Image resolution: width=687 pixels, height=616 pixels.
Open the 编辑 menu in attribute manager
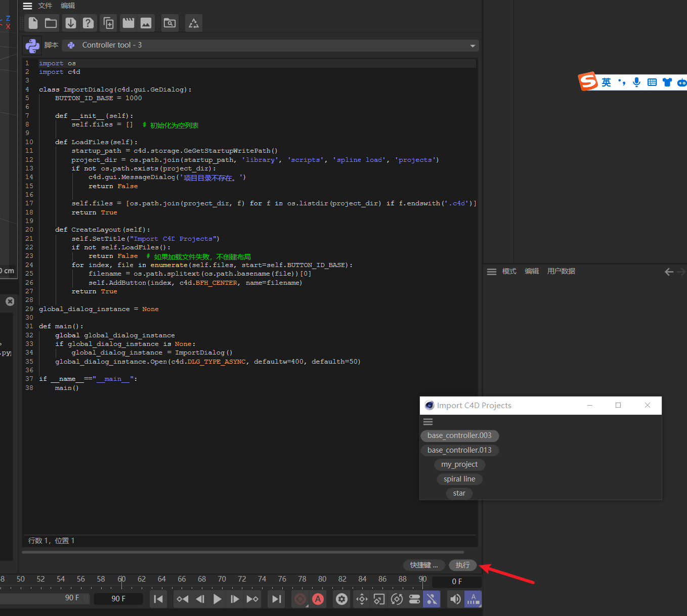(x=532, y=271)
